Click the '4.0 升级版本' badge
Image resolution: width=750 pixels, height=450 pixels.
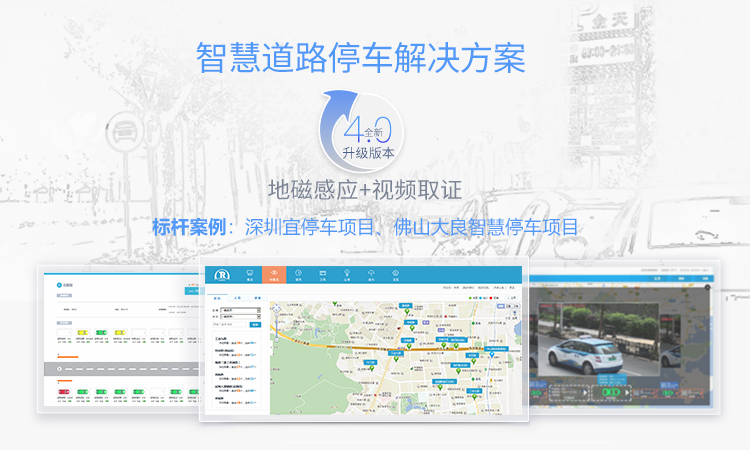pos(362,132)
